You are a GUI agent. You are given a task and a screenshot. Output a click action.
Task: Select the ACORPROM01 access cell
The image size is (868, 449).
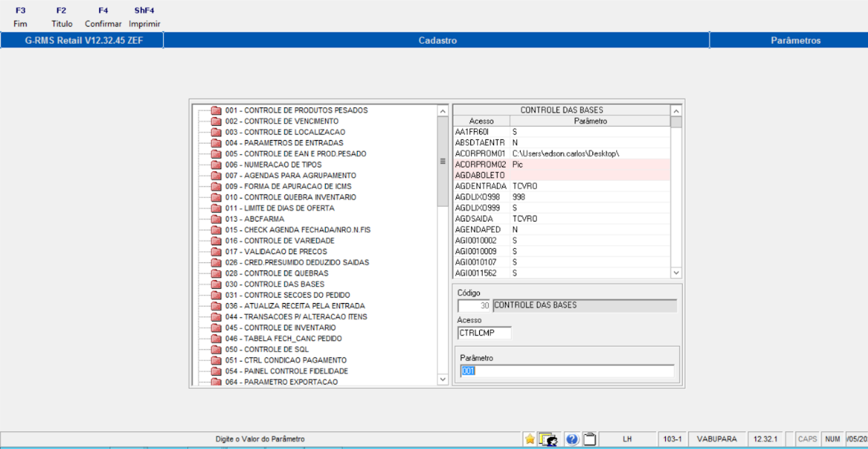[x=481, y=153]
